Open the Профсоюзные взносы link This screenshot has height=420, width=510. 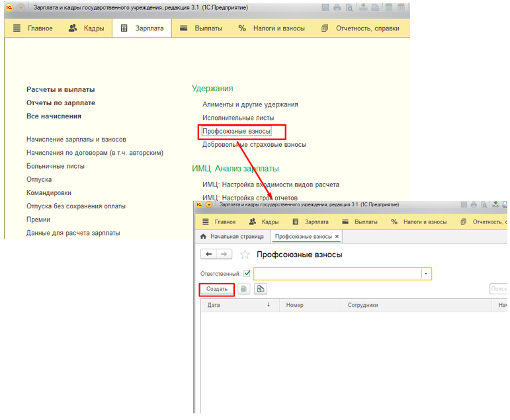coord(236,131)
